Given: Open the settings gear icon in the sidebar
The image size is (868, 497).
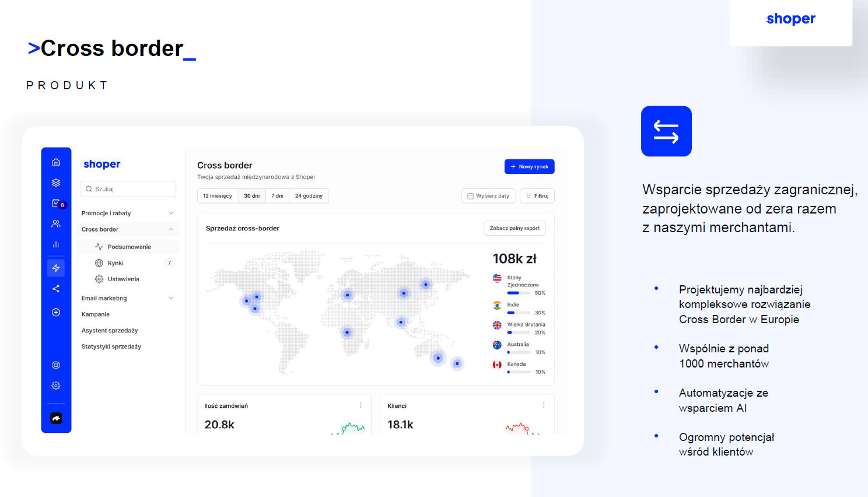Looking at the screenshot, I should click(56, 386).
